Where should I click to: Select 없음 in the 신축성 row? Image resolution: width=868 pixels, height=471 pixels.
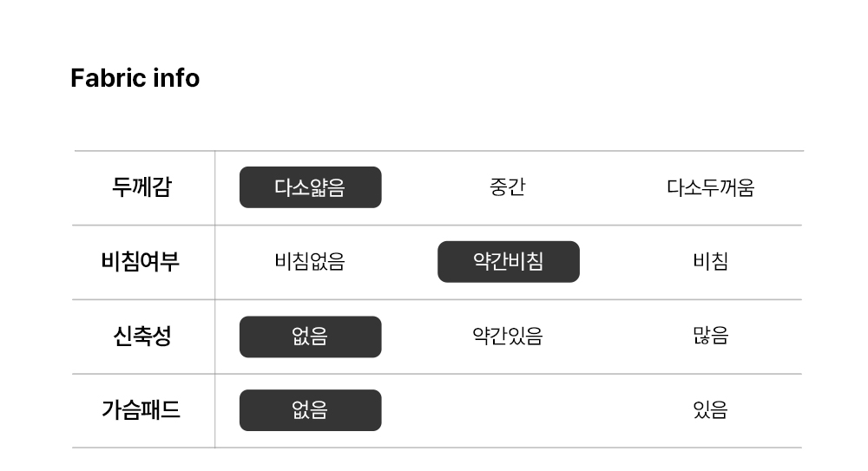(x=310, y=337)
